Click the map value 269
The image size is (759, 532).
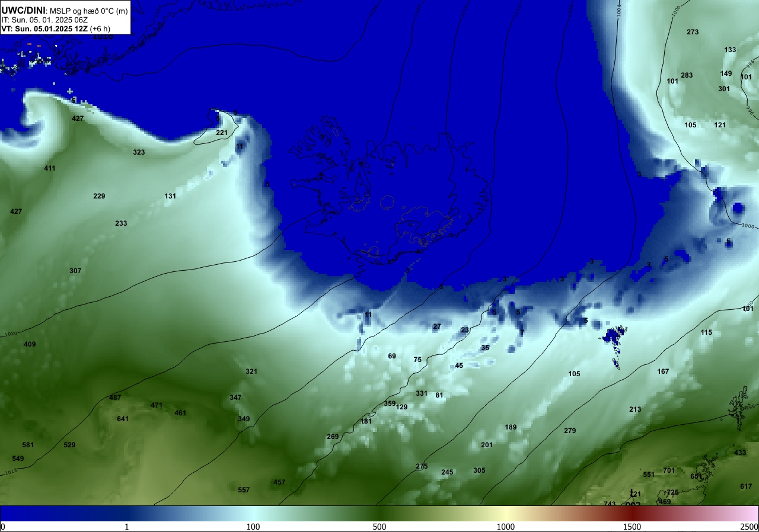tap(333, 437)
